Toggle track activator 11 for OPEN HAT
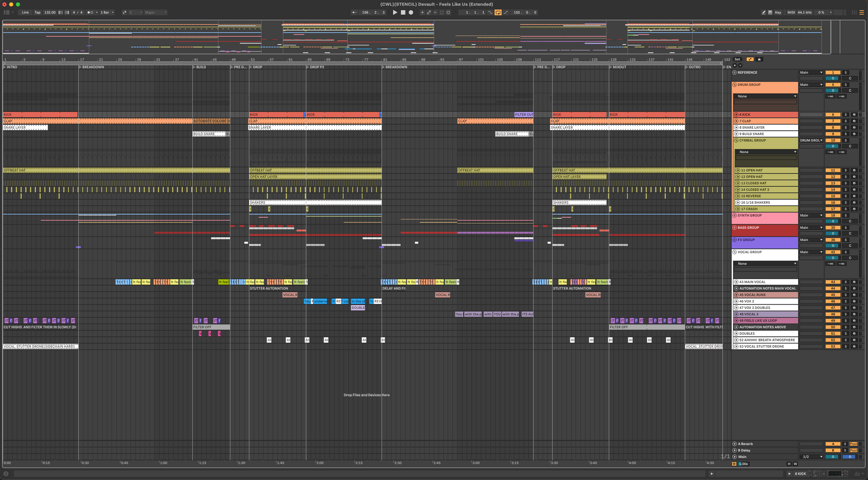 [833, 170]
